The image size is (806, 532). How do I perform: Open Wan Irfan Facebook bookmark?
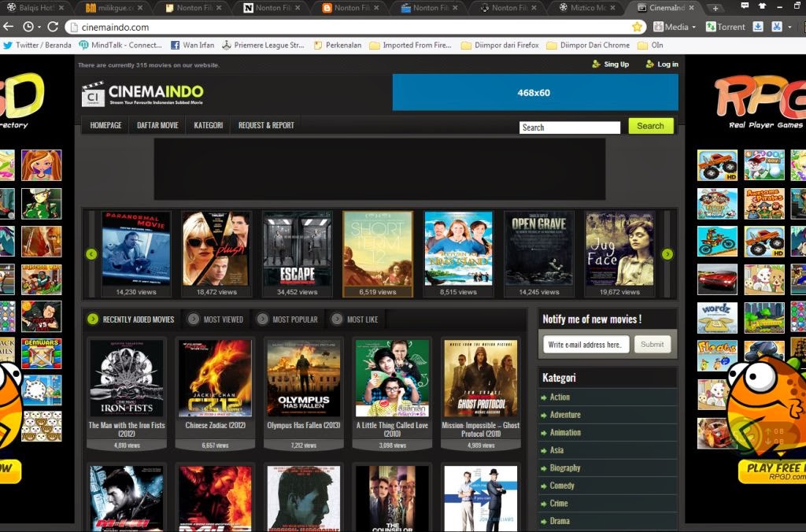point(192,45)
